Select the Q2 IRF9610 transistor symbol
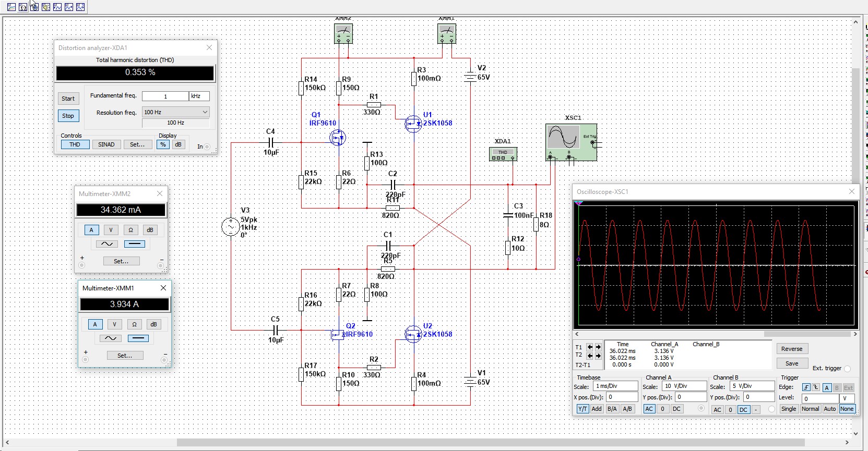The height and width of the screenshot is (451, 868). tap(338, 334)
